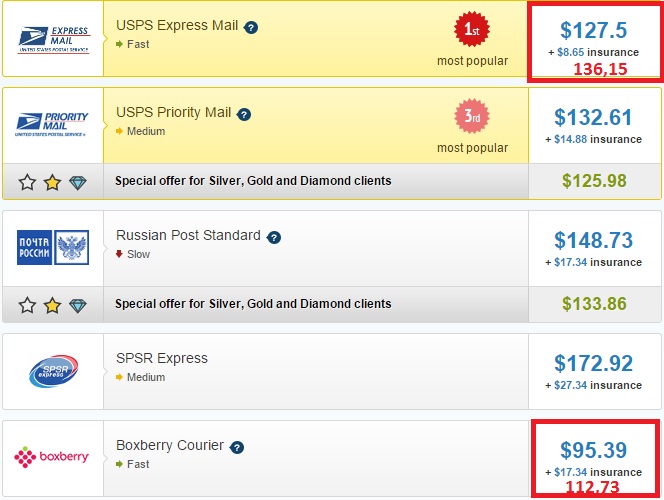This screenshot has width=664, height=500.
Task: Choose the $172.92 SPSR Express price
Action: click(x=594, y=362)
